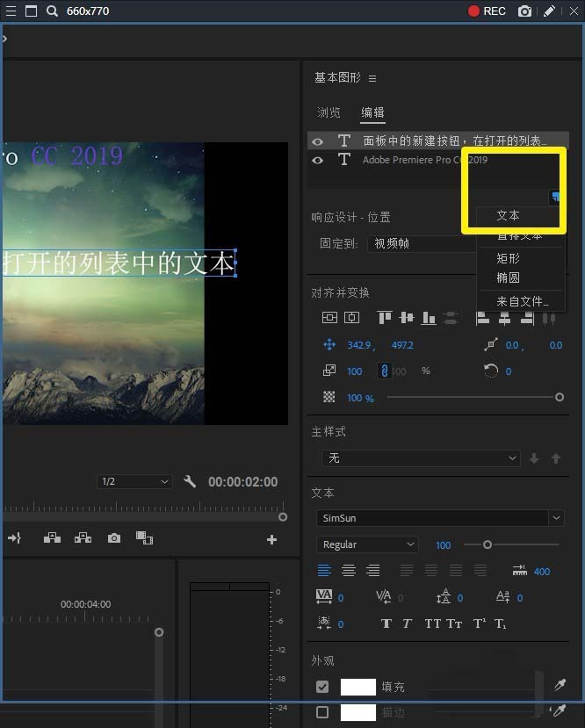Right-align the text
The image size is (585, 728).
coord(372,570)
